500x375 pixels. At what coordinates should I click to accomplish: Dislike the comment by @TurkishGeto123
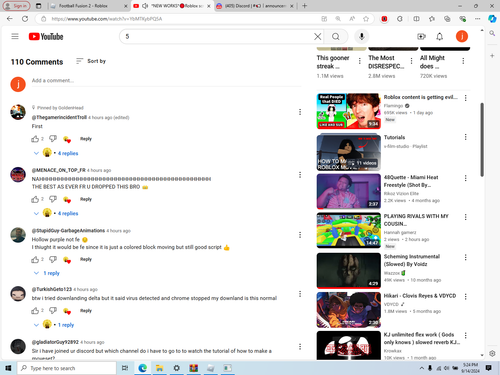53,310
